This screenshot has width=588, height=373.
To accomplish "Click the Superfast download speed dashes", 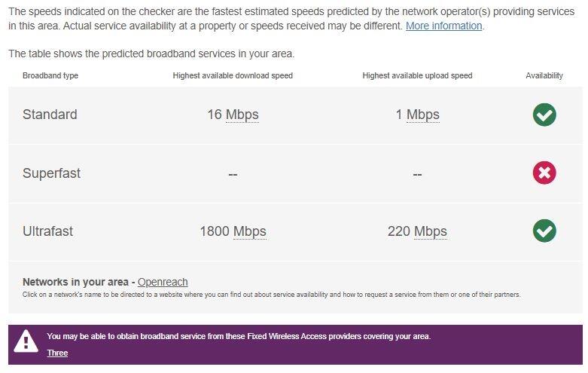I will tap(233, 174).
